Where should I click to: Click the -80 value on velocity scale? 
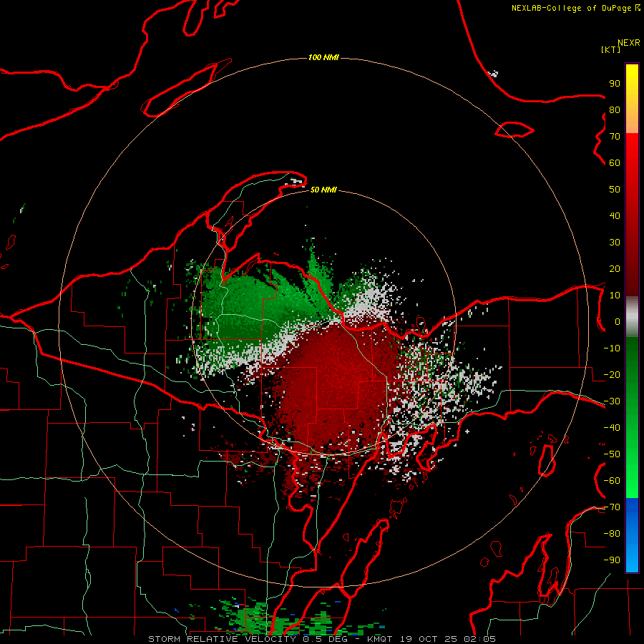coord(612,534)
